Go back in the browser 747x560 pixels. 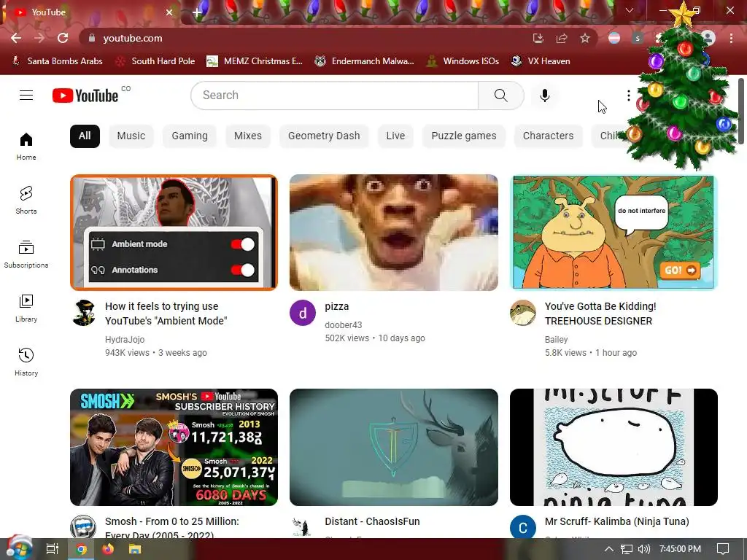pyautogui.click(x=16, y=38)
